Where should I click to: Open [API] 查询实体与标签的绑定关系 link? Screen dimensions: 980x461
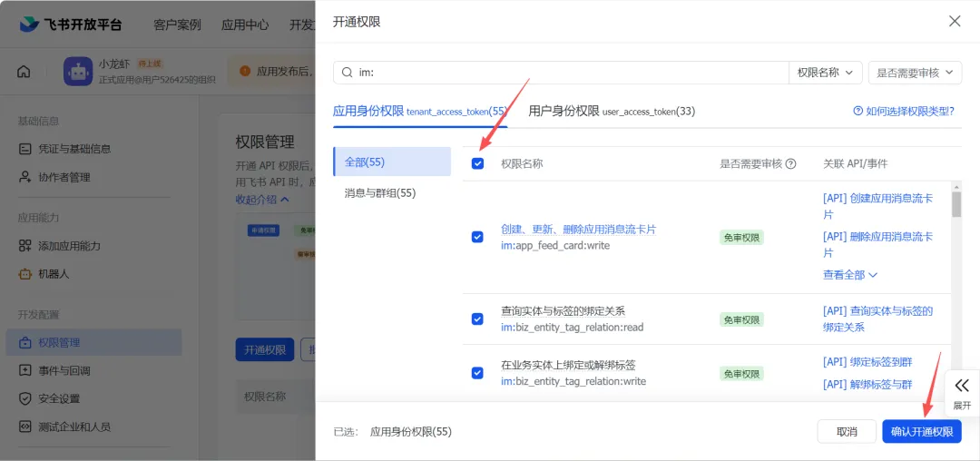[x=878, y=319]
